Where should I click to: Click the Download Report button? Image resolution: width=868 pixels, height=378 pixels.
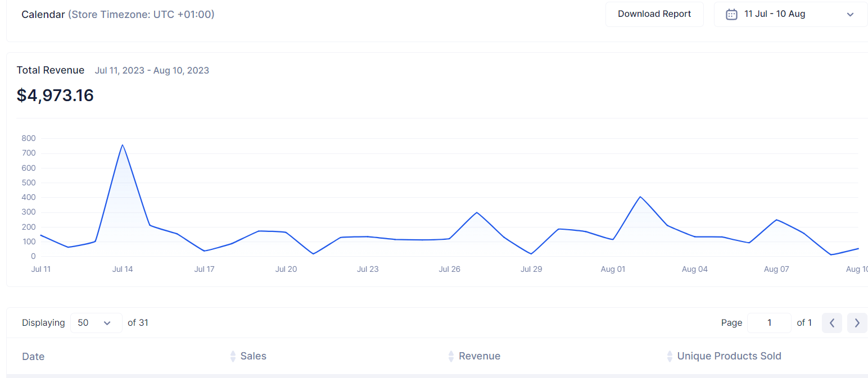coord(654,14)
